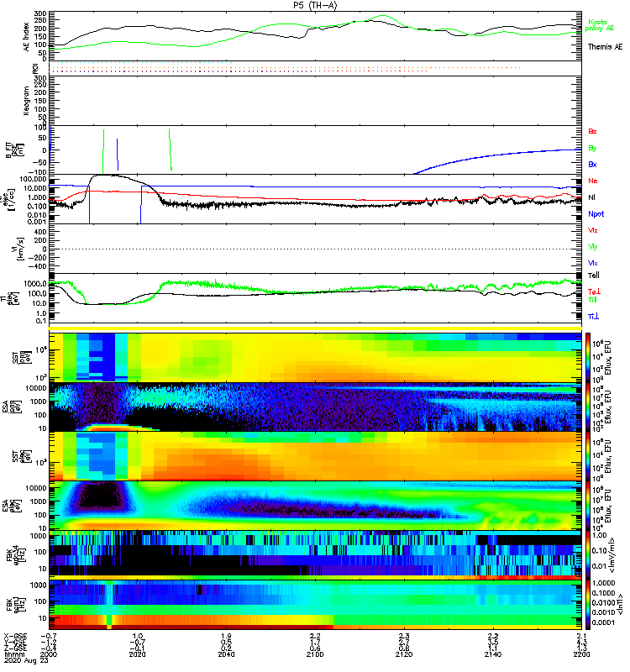Click the FBK edc34 mV/m color bar
The image size is (630, 672).
(588, 555)
